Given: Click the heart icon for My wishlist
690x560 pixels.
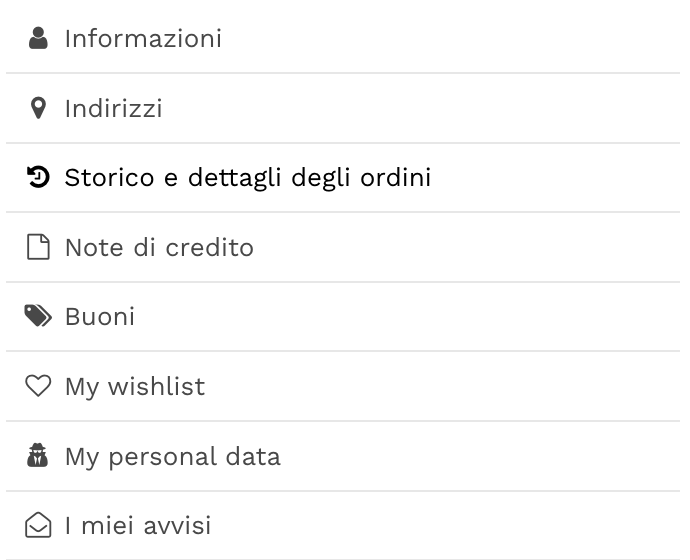Looking at the screenshot, I should (38, 386).
